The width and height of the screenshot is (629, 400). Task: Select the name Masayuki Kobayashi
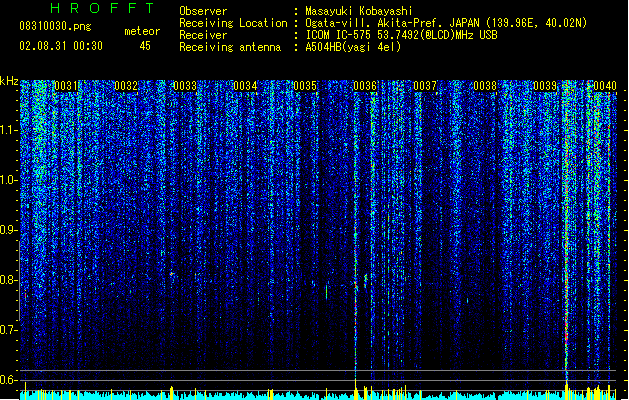pyautogui.click(x=359, y=11)
